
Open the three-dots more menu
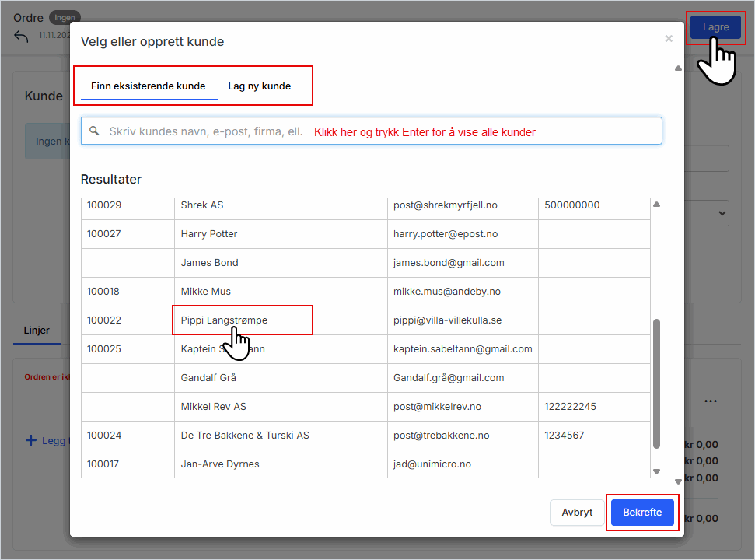pyautogui.click(x=710, y=401)
